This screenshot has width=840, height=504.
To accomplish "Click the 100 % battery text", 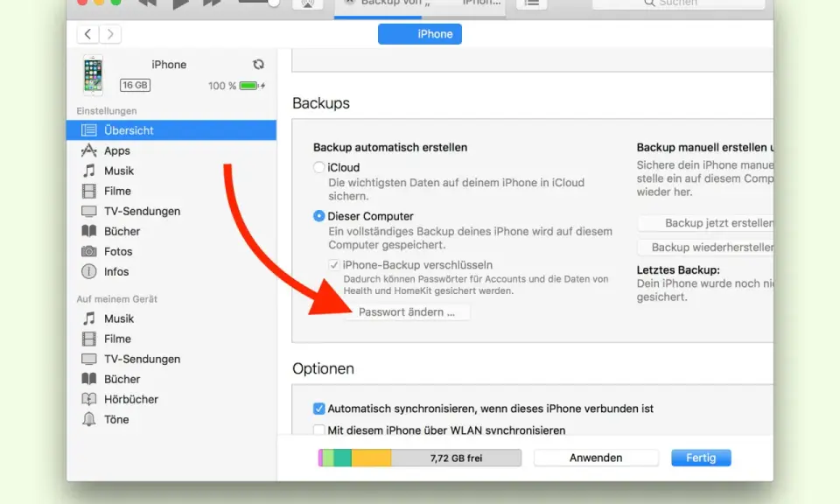I will [221, 86].
